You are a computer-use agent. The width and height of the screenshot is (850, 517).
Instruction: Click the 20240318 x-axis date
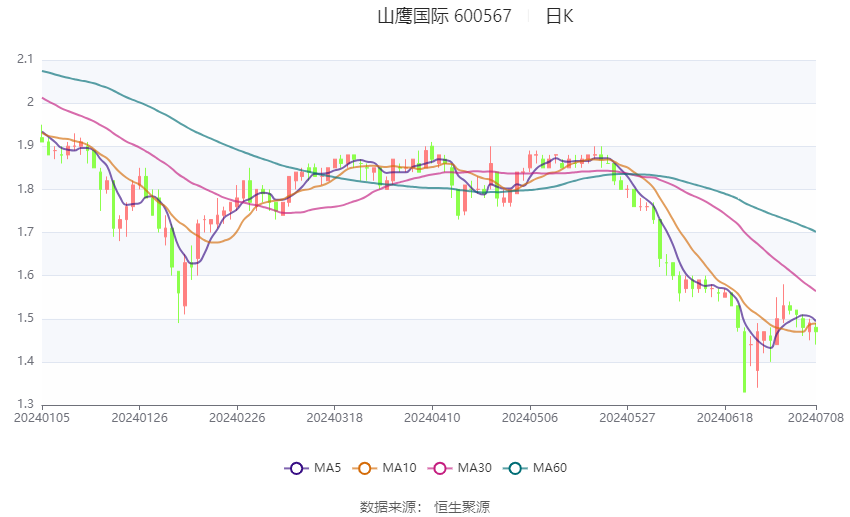[x=334, y=417]
